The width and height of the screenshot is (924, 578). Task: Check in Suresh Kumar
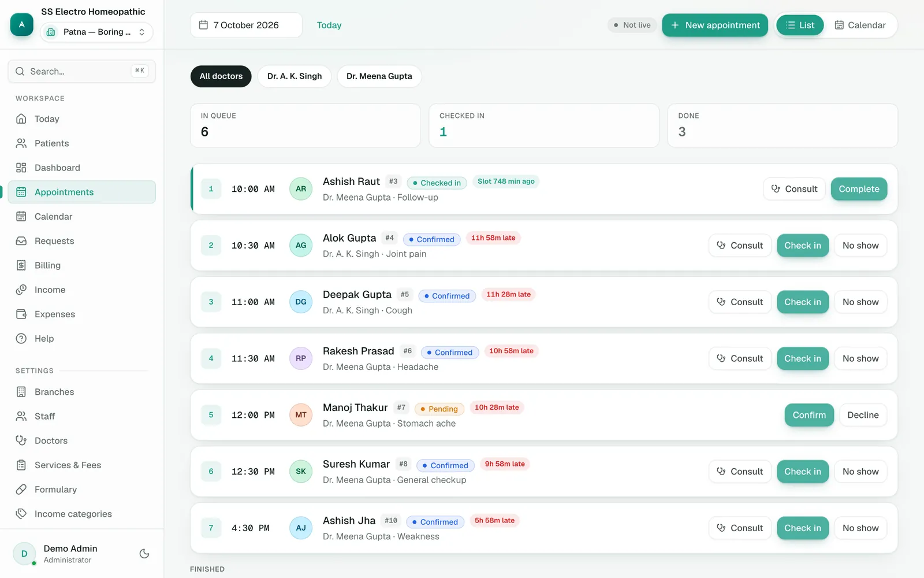pyautogui.click(x=803, y=472)
